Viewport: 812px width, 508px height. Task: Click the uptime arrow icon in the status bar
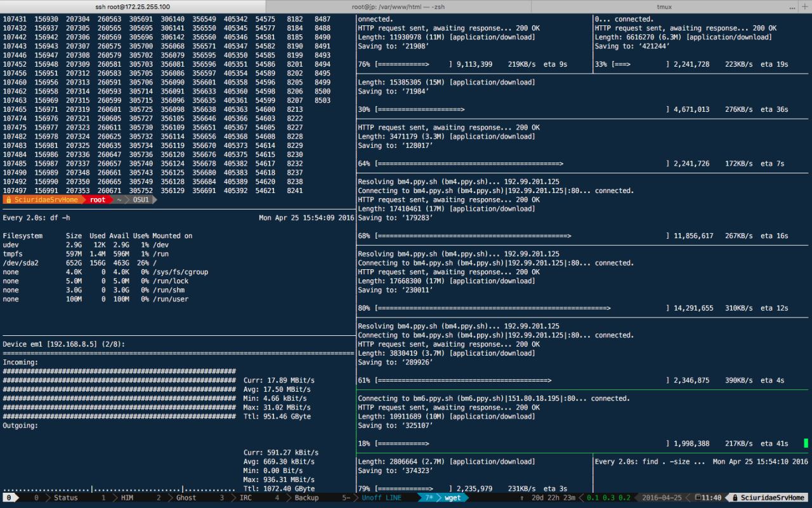coord(522,498)
